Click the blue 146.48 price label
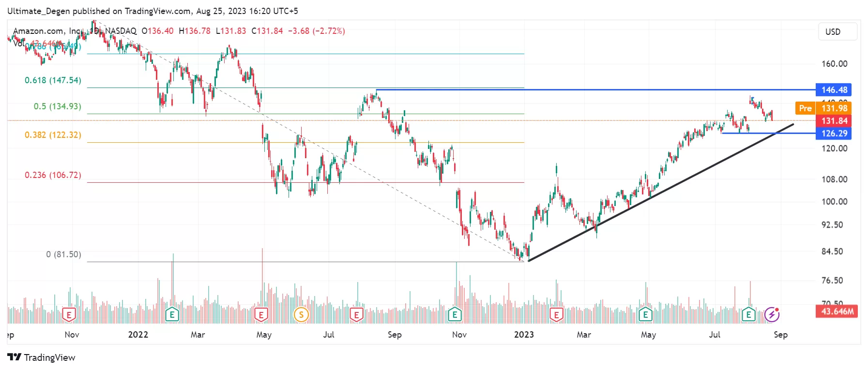This screenshot has height=370, width=868. coord(834,90)
